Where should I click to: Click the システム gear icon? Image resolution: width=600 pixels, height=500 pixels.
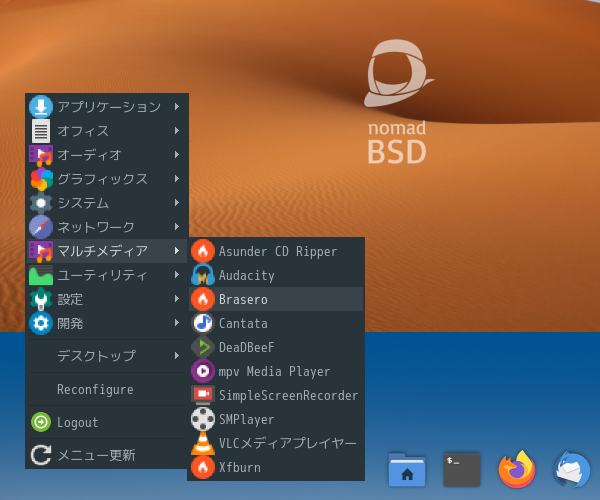[x=41, y=203]
